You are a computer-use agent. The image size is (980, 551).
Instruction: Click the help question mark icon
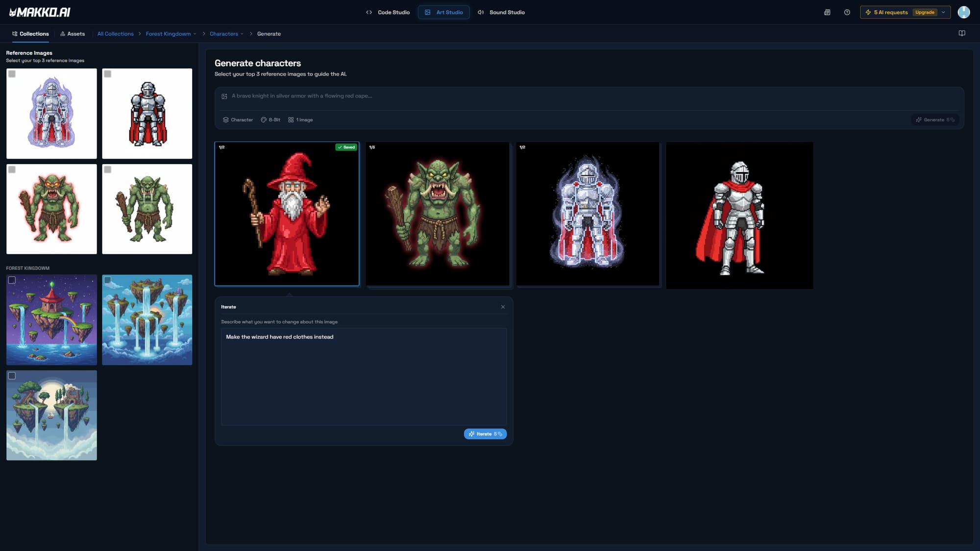coord(847,12)
